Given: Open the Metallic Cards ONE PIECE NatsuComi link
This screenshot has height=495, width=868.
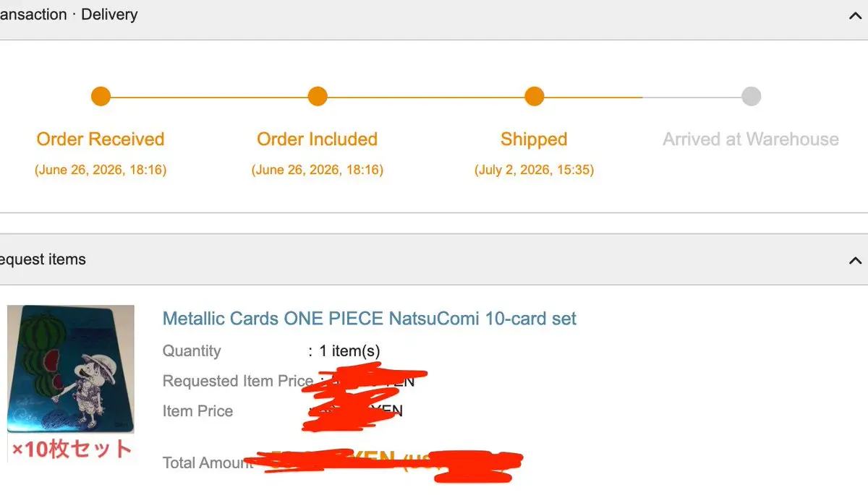Looking at the screenshot, I should point(370,319).
